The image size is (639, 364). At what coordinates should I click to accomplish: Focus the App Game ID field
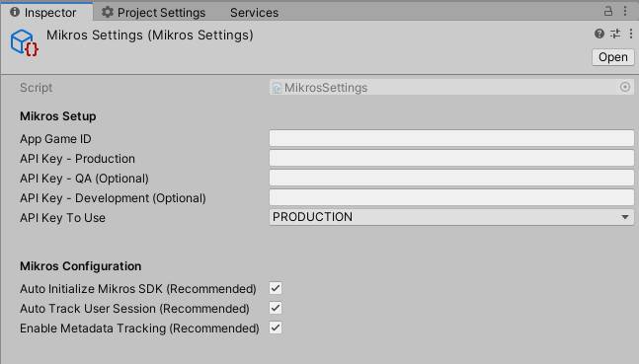pos(451,138)
